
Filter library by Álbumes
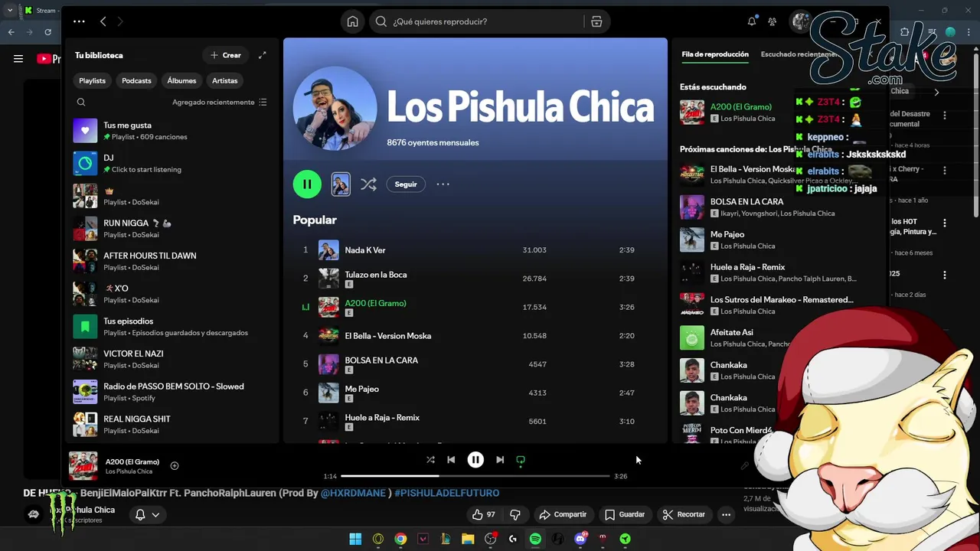click(181, 80)
